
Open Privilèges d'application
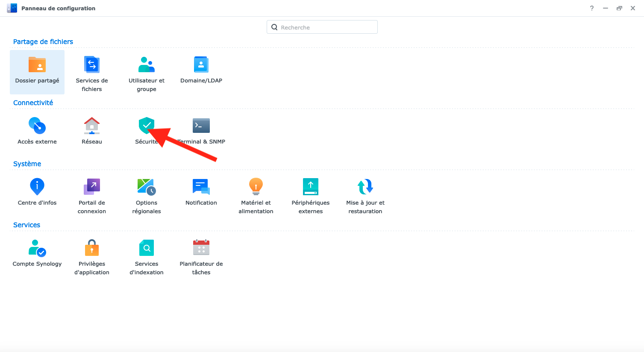92,248
